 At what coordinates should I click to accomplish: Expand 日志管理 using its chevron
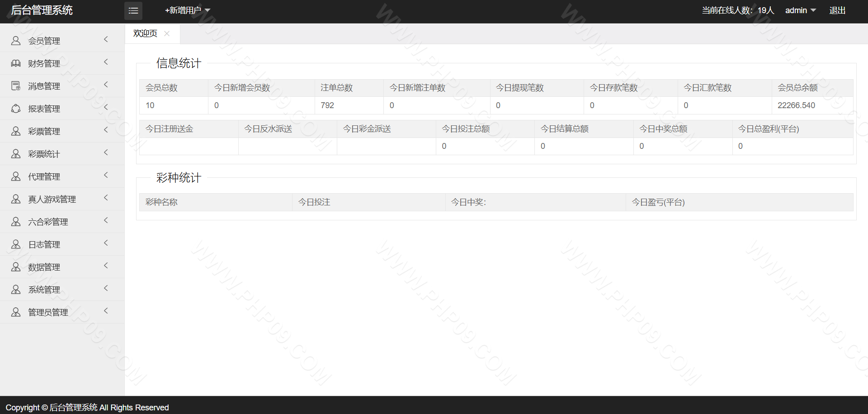click(106, 243)
